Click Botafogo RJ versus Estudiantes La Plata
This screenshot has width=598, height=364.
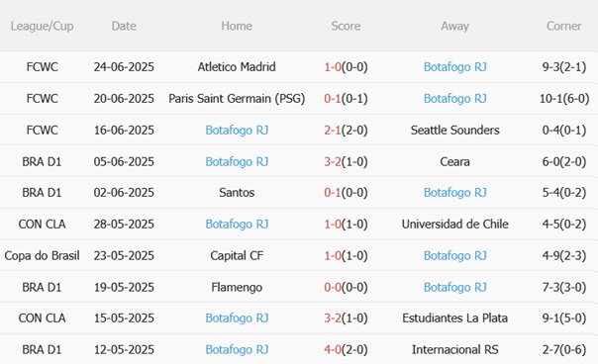click(237, 318)
